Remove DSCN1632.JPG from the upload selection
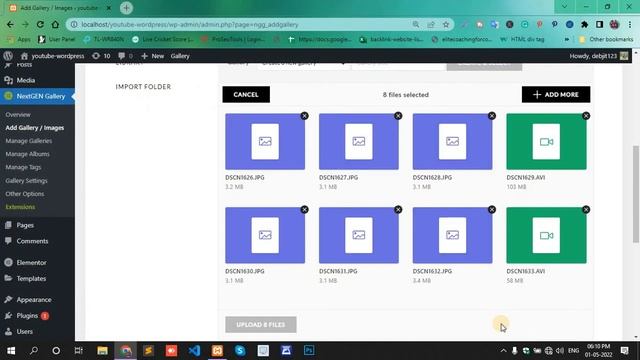This screenshot has height=360, width=640. [x=492, y=209]
